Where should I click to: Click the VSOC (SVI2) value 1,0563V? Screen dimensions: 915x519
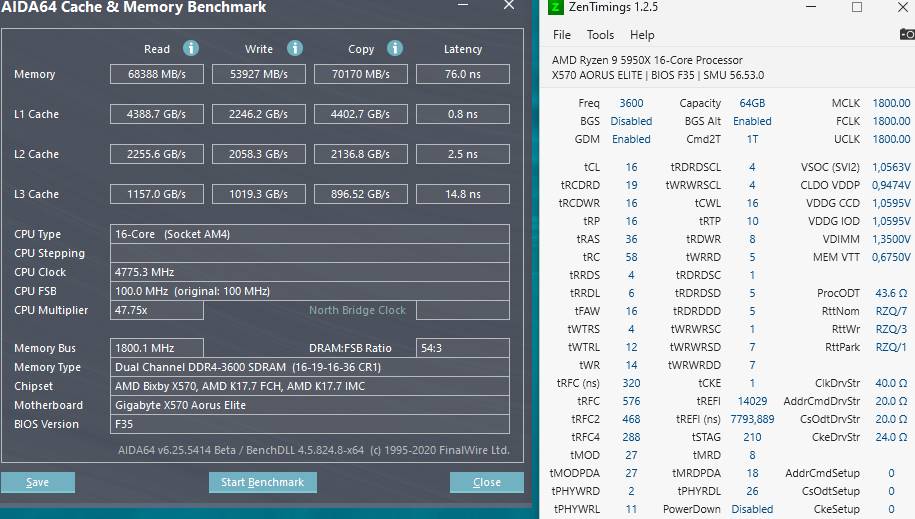[891, 168]
